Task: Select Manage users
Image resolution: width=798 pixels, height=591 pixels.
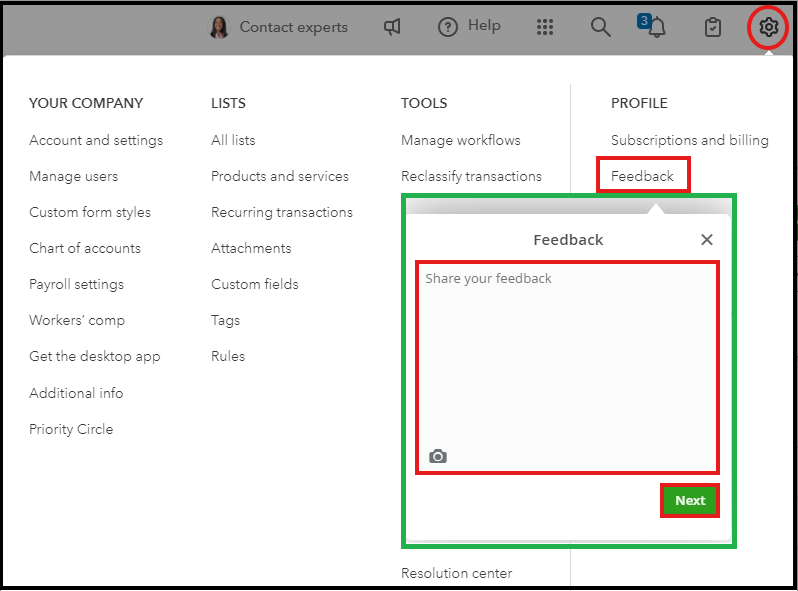Action: point(73,176)
